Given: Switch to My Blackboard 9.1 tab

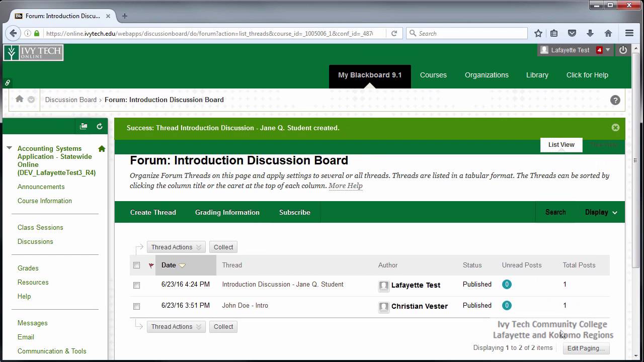Looking at the screenshot, I should coord(370,75).
